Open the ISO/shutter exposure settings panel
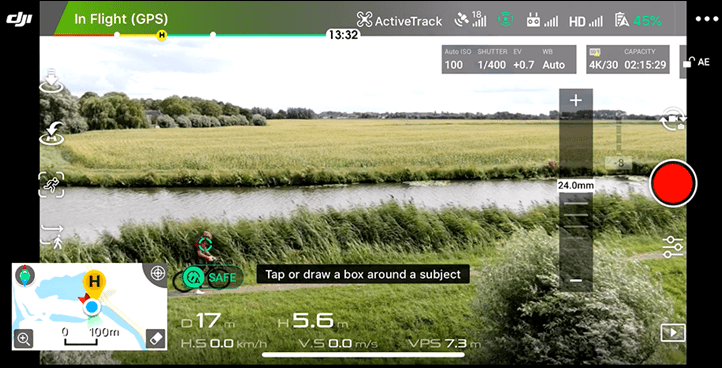Image resolution: width=722 pixels, height=368 pixels. [509, 59]
